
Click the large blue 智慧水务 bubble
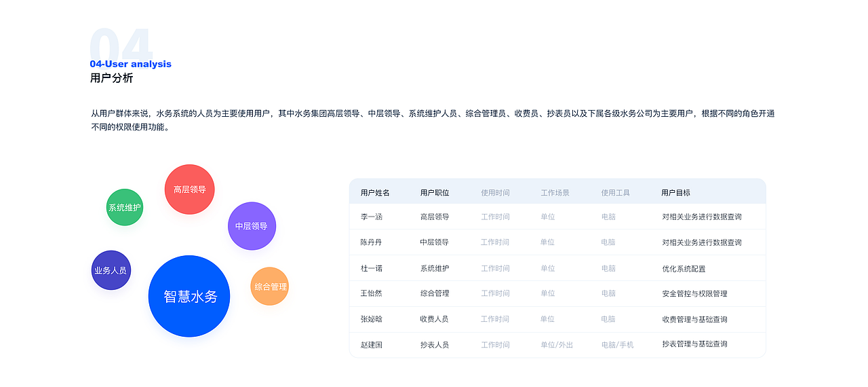click(189, 296)
